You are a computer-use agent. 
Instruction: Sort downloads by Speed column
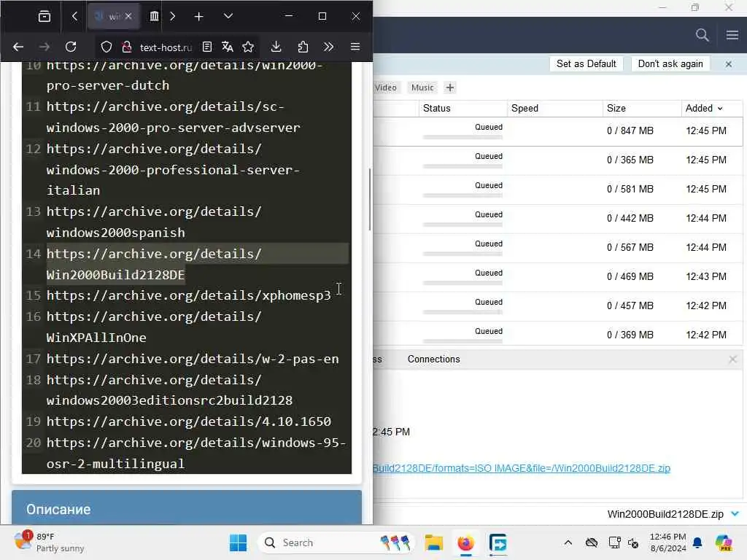pos(554,108)
